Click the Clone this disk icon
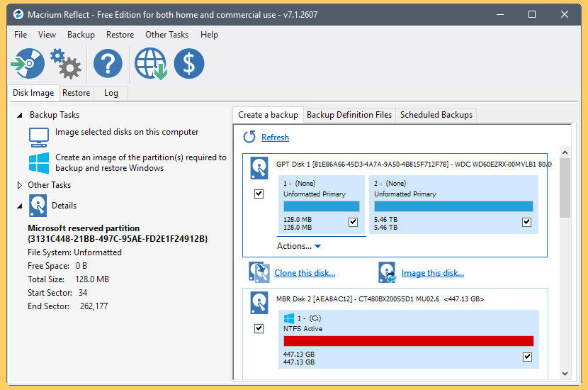This screenshot has width=588, height=390. coord(259,272)
